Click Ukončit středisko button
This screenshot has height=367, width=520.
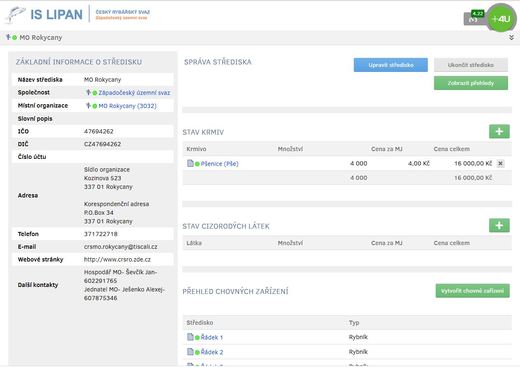[471, 65]
